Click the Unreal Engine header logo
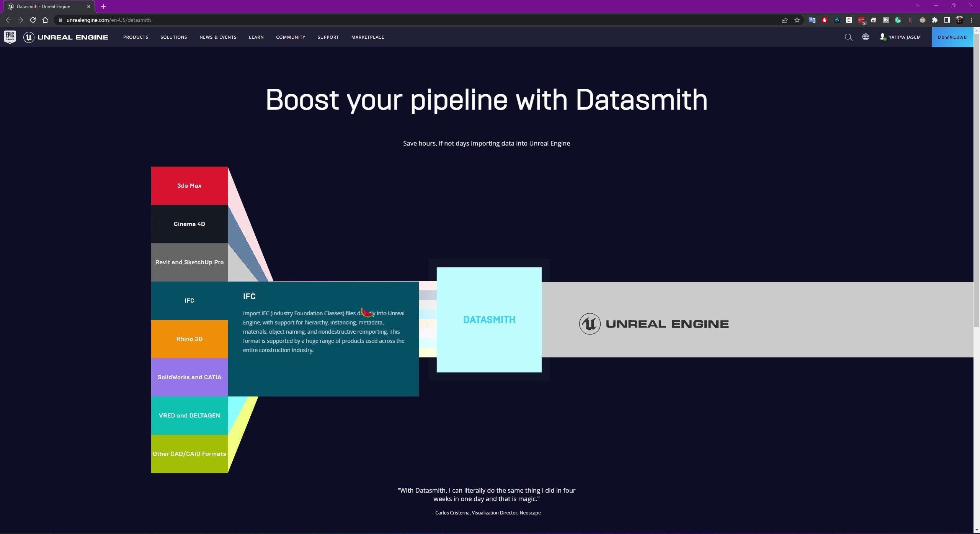Image resolution: width=980 pixels, height=534 pixels. point(66,37)
